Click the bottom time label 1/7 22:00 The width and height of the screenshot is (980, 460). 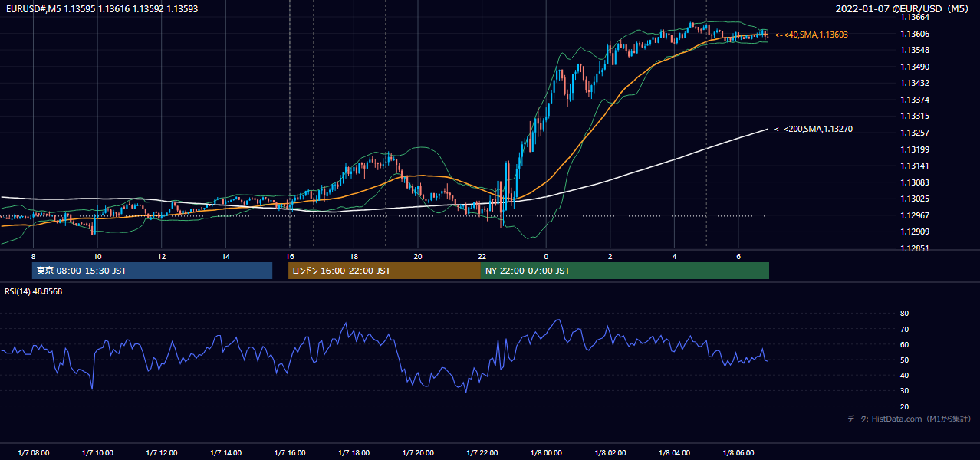tap(482, 453)
